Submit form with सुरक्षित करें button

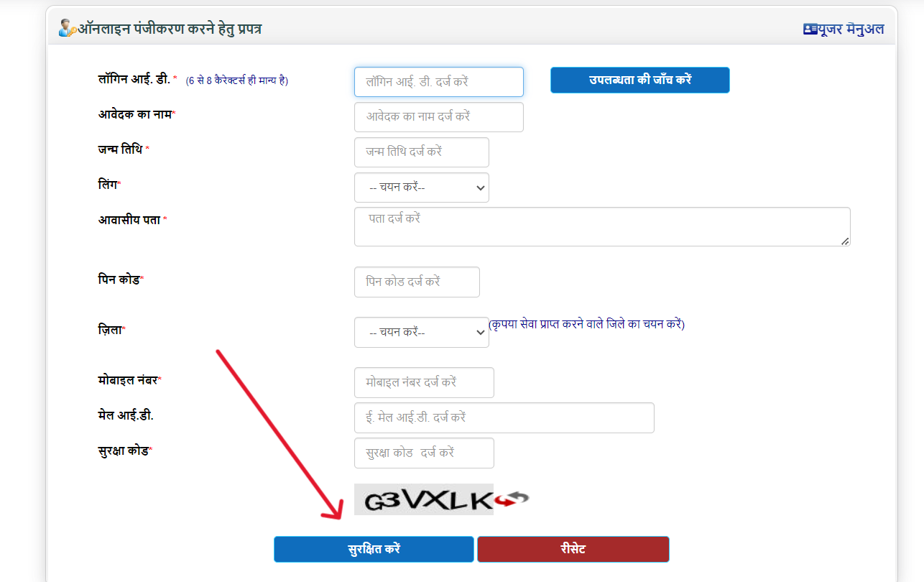(x=374, y=549)
